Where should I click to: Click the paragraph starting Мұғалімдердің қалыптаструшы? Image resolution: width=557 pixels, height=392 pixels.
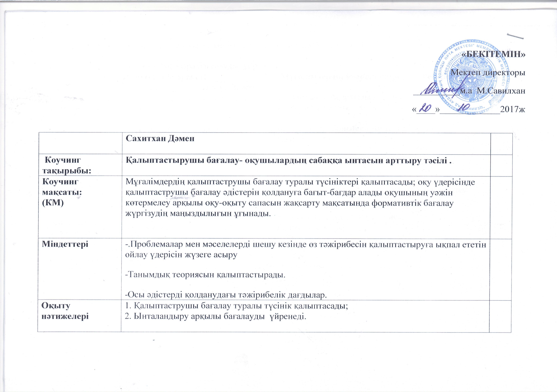(x=300, y=198)
